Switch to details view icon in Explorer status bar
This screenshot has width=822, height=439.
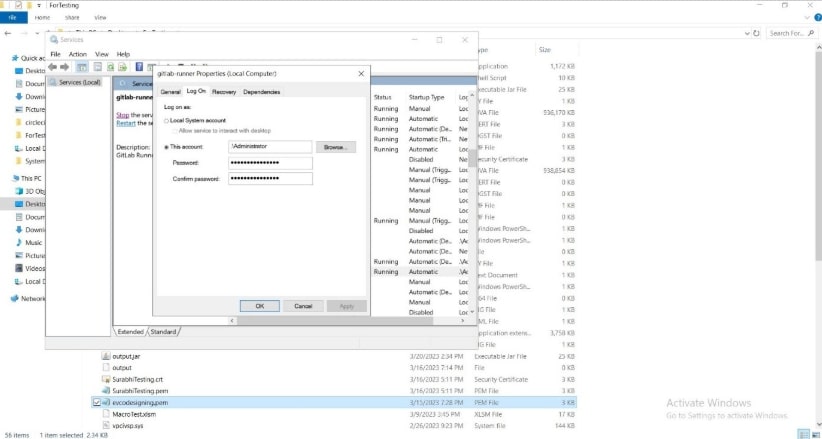point(804,434)
